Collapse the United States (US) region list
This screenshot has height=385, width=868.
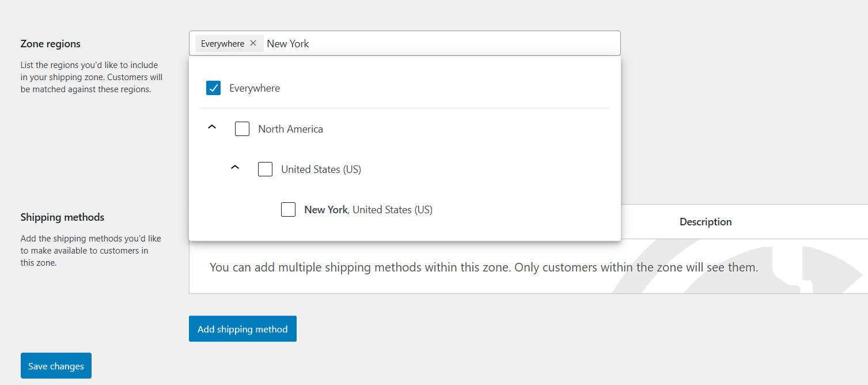coord(235,167)
